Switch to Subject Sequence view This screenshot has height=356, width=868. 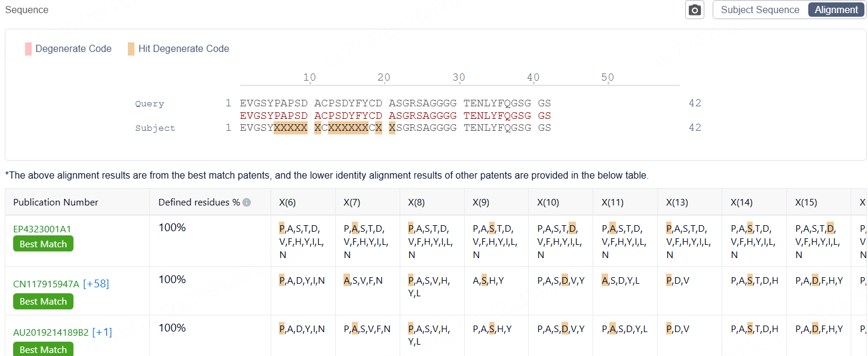[x=760, y=10]
